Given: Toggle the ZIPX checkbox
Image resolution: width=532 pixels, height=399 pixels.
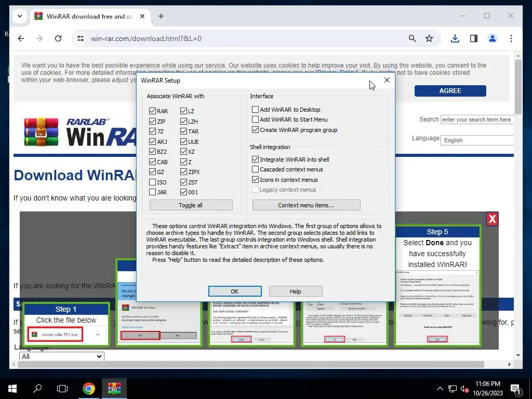Looking at the screenshot, I should tap(183, 172).
